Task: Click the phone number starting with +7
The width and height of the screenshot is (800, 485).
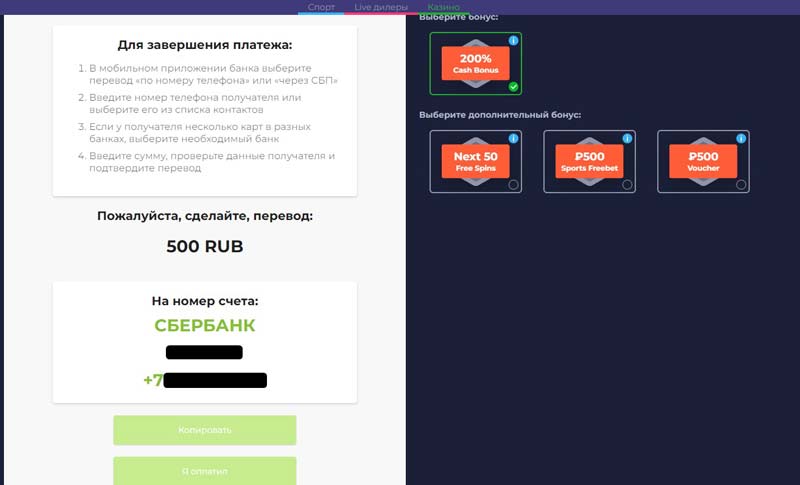Action: 205,380
